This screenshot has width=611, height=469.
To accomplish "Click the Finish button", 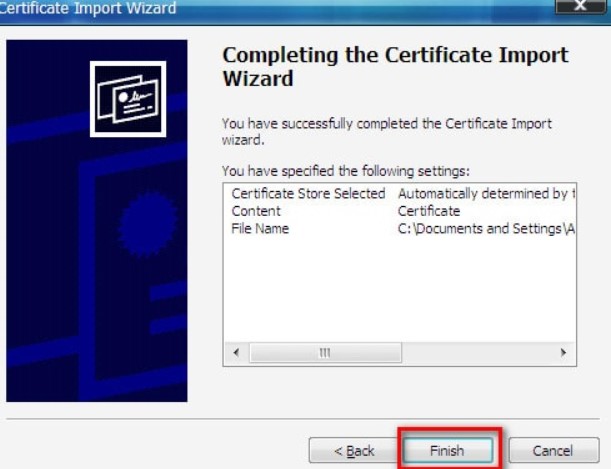I will coord(448,451).
